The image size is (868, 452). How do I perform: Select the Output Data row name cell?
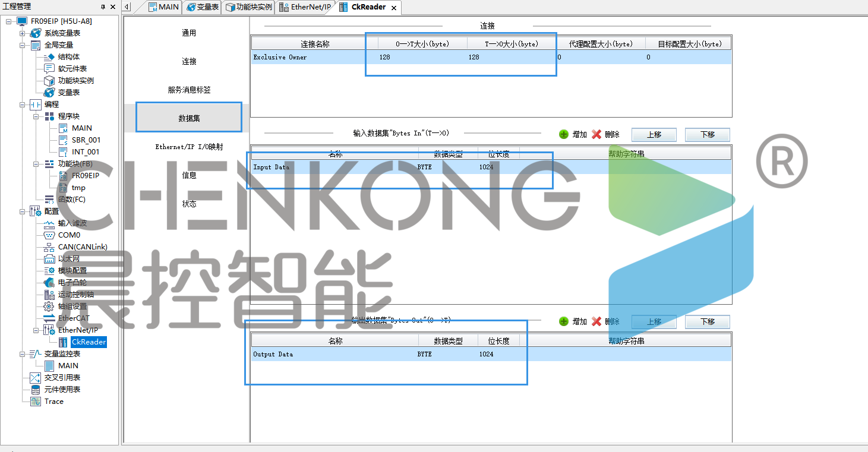click(x=335, y=355)
